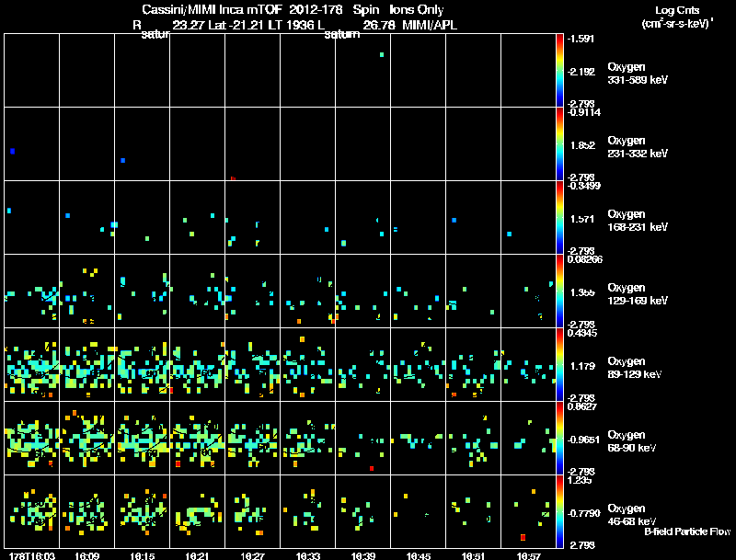This screenshot has width=736, height=560.
Task: Select the 46-68 keV panel at 16:57
Action: 529,511
